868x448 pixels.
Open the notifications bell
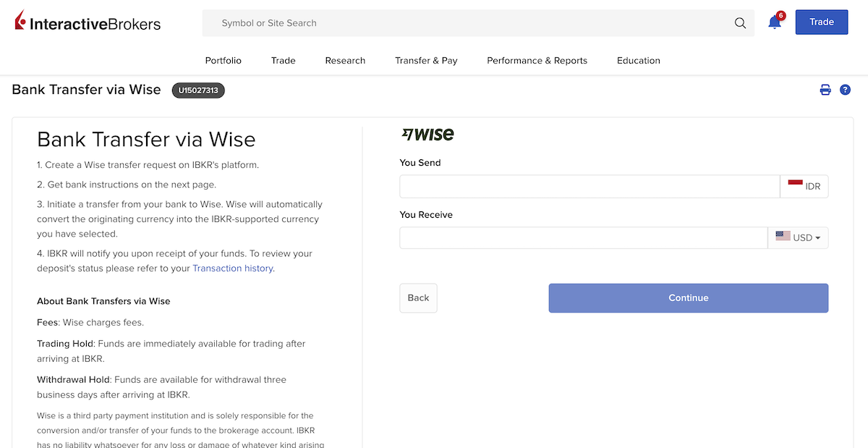775,22
